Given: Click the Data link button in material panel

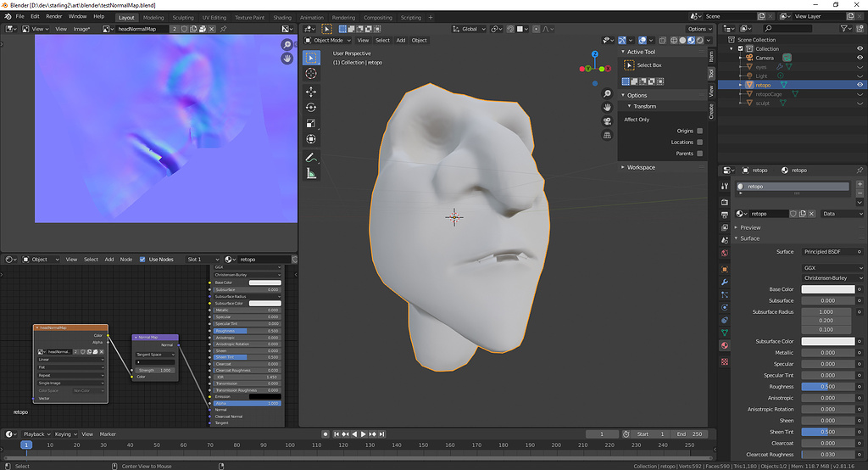Looking at the screenshot, I should [842, 214].
